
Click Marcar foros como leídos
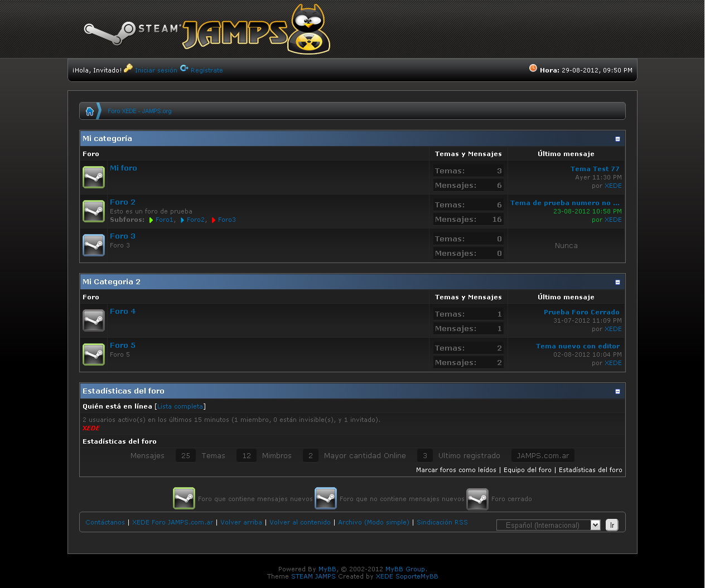pos(456,470)
